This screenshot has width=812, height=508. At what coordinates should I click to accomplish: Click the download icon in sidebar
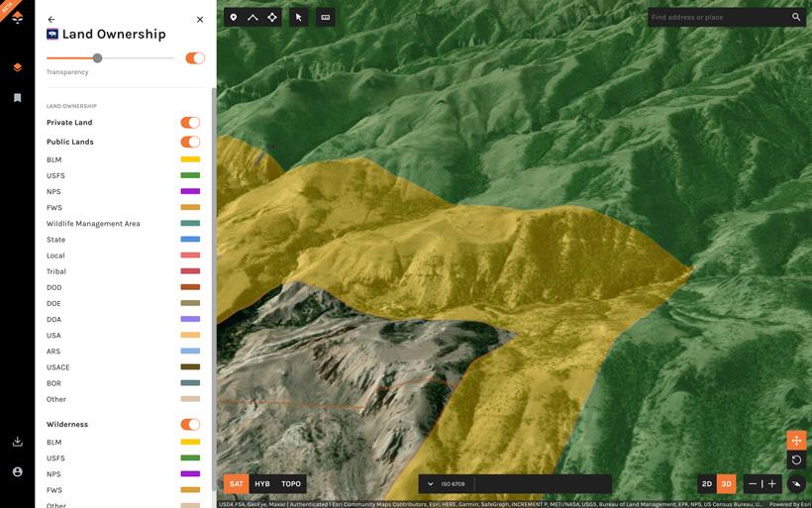click(x=18, y=442)
